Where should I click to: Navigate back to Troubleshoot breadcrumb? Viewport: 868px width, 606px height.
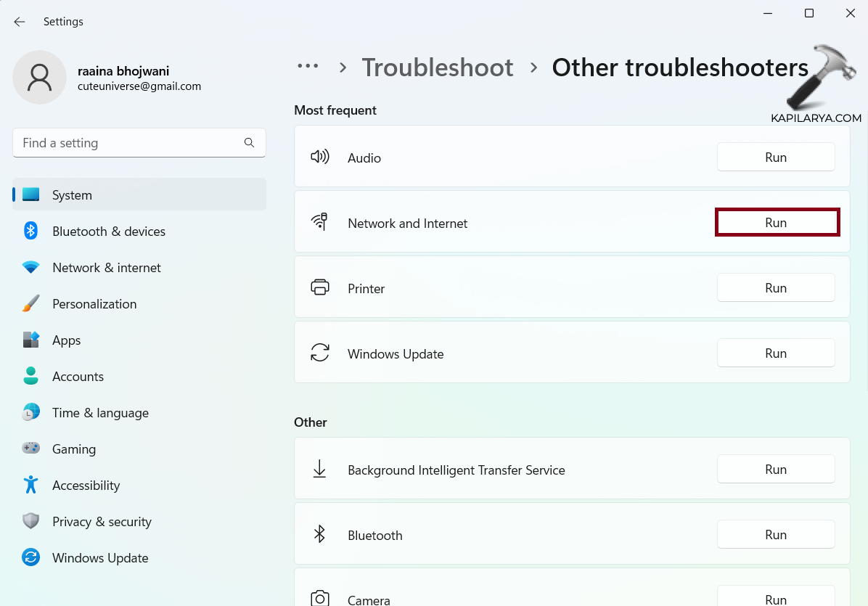tap(438, 67)
